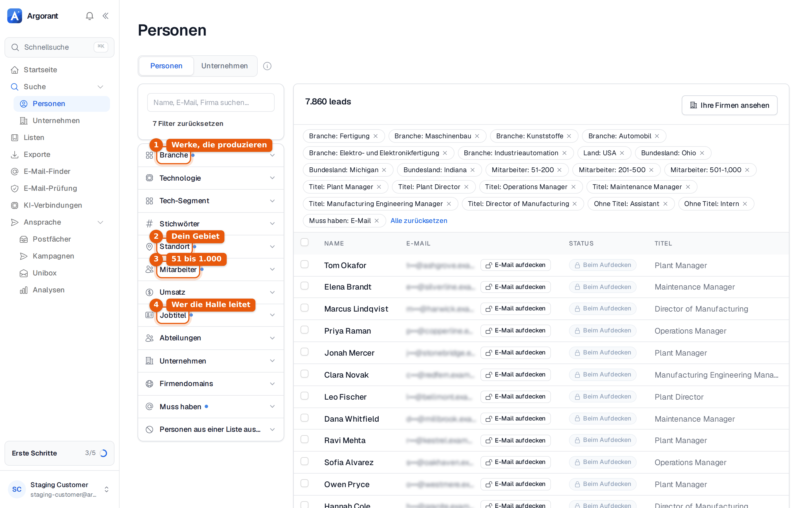Expand the Firmendomains filter
This screenshot has height=508, width=812.
(211, 384)
